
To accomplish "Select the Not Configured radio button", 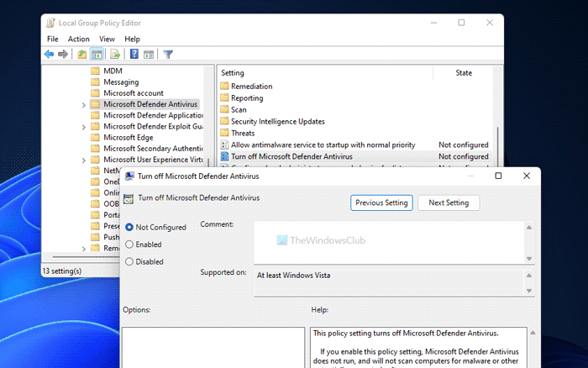I will point(129,227).
